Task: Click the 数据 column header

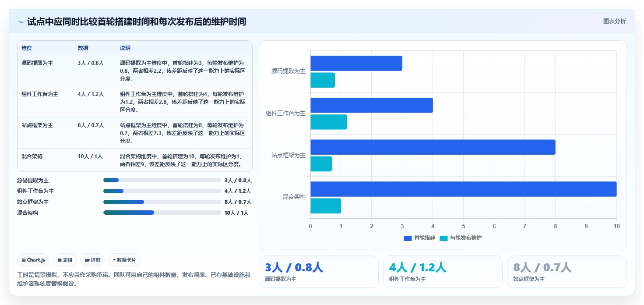Action: pyautogui.click(x=83, y=48)
